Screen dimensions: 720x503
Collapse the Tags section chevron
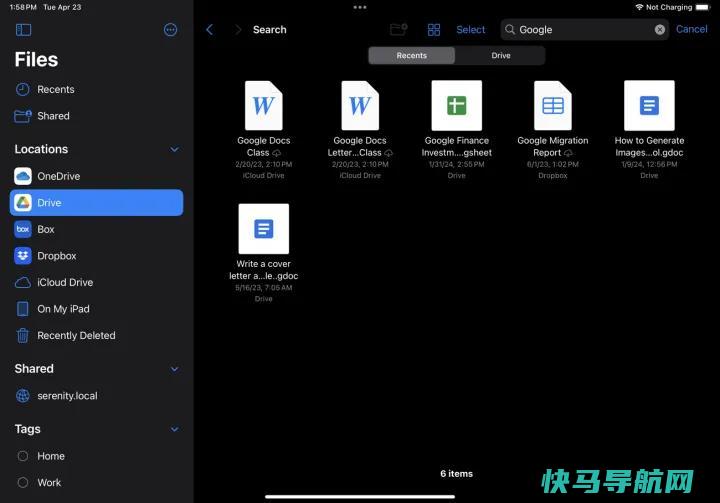174,429
